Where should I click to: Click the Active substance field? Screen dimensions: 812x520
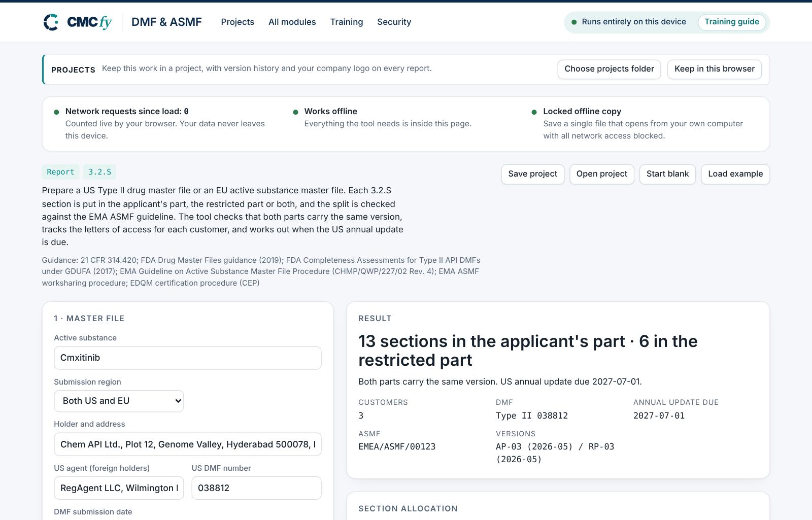pyautogui.click(x=187, y=358)
